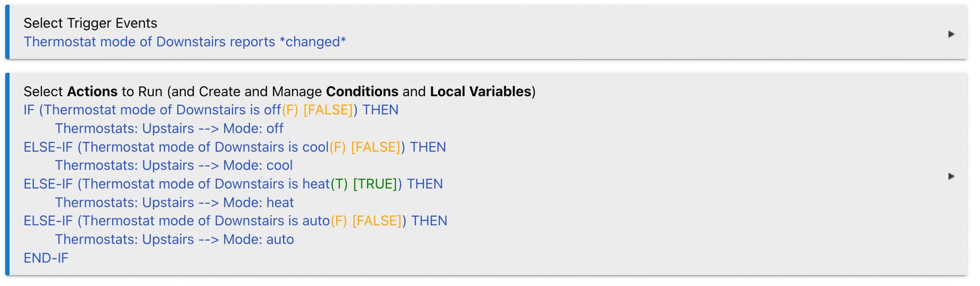Click the Upstairs Mode: auto action
980x286 pixels.
(174, 240)
